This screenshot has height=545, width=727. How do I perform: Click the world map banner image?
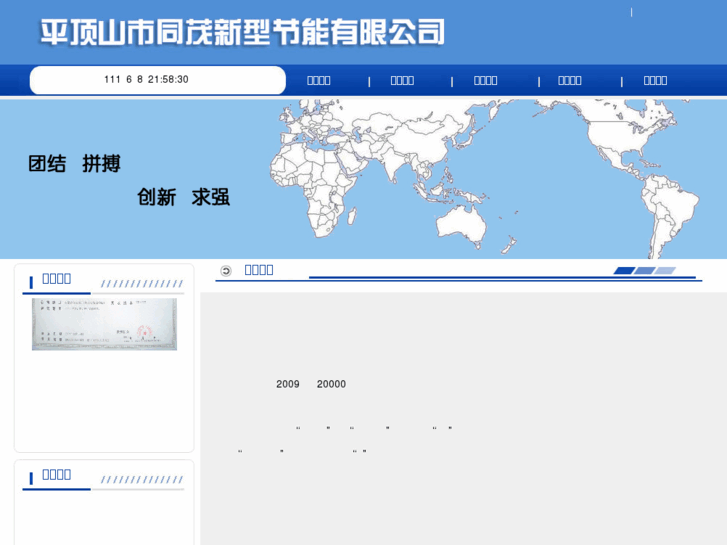pos(364,179)
